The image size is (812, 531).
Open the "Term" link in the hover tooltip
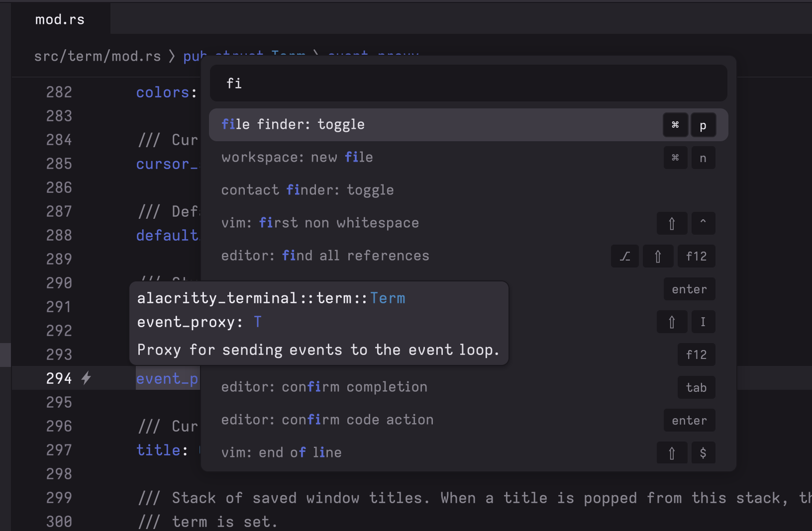click(x=388, y=298)
